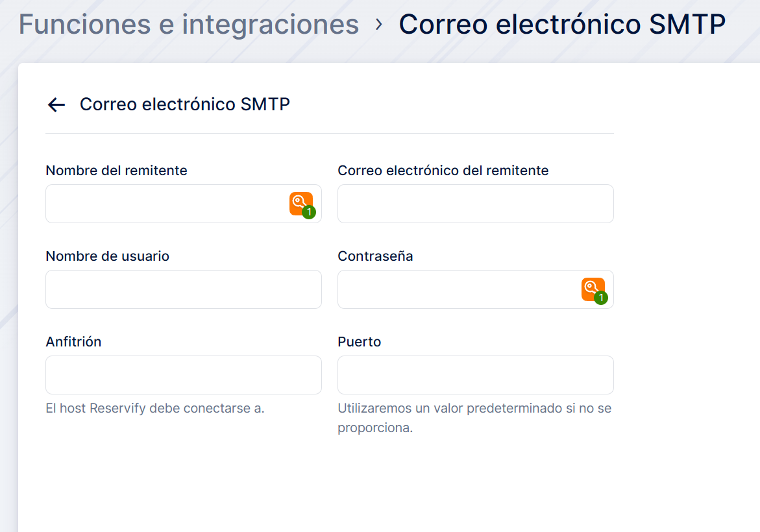760x532 pixels.
Task: Click the Puerto input field
Action: 475,375
